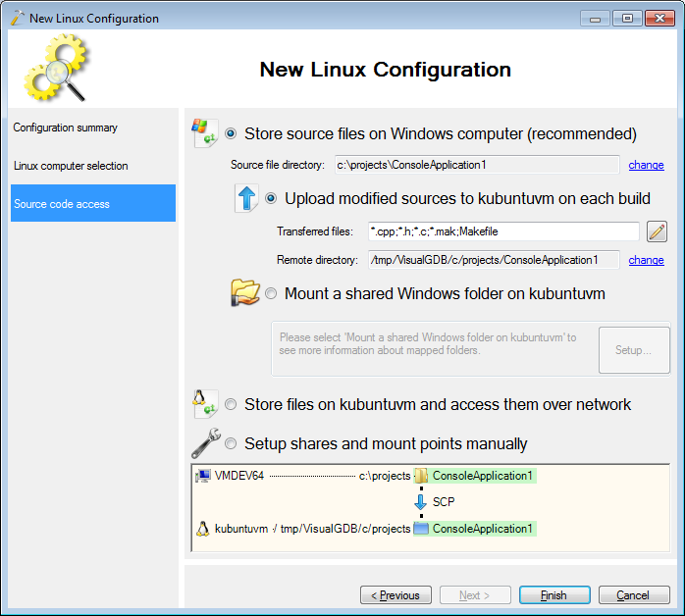Click the VMDEV64 text in diagram

tap(239, 476)
